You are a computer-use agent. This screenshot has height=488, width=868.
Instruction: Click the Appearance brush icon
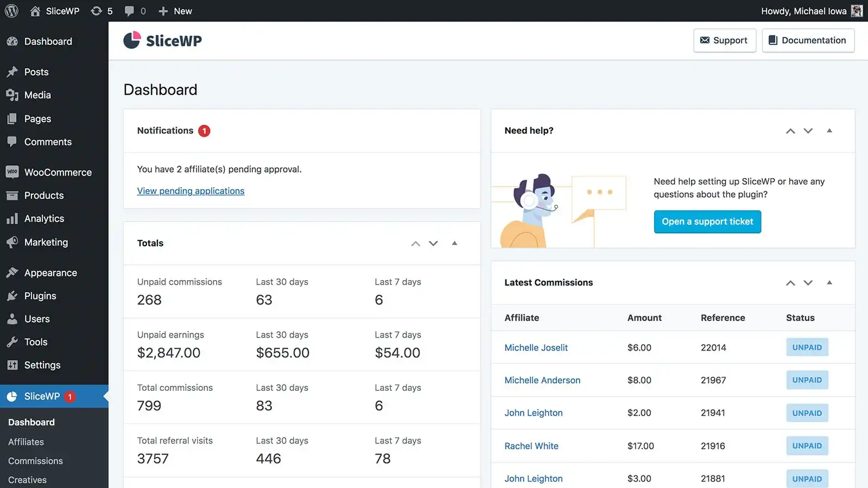coord(12,272)
